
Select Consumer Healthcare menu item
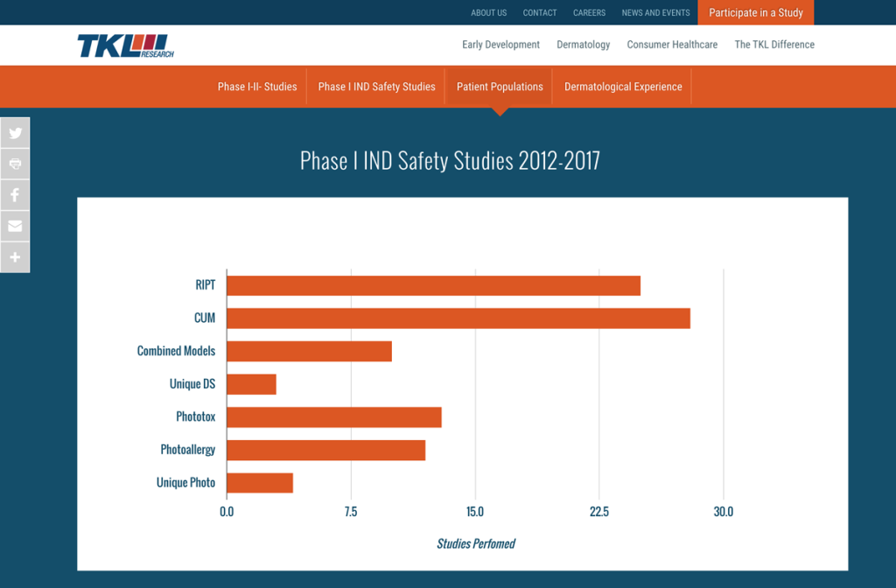[x=672, y=45]
